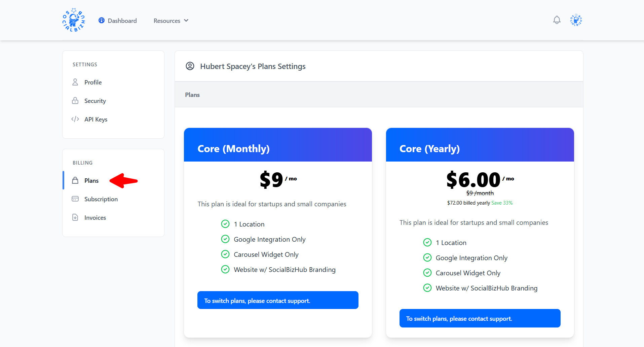Image resolution: width=644 pixels, height=347 pixels.
Task: Click Hubert Spacey's Plans Settings heading
Action: (253, 66)
